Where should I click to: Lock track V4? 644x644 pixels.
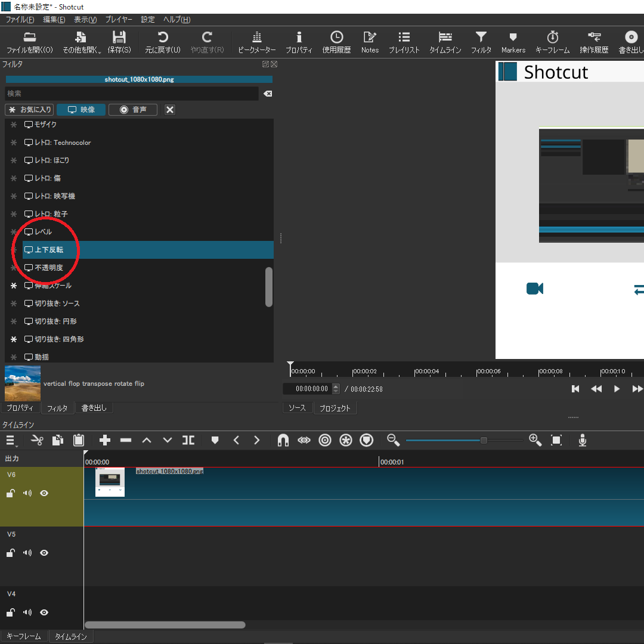click(x=10, y=612)
